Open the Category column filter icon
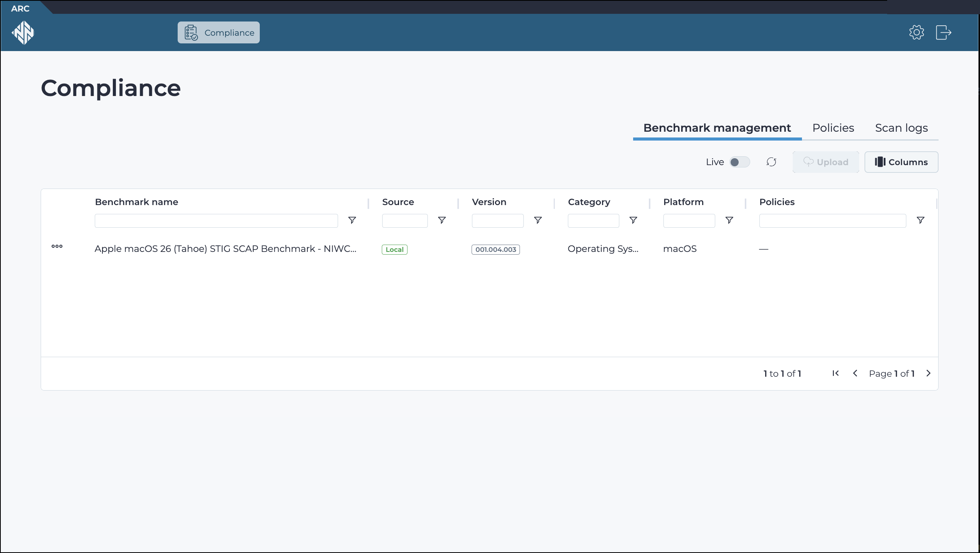Viewport: 980px width, 553px height. tap(633, 220)
